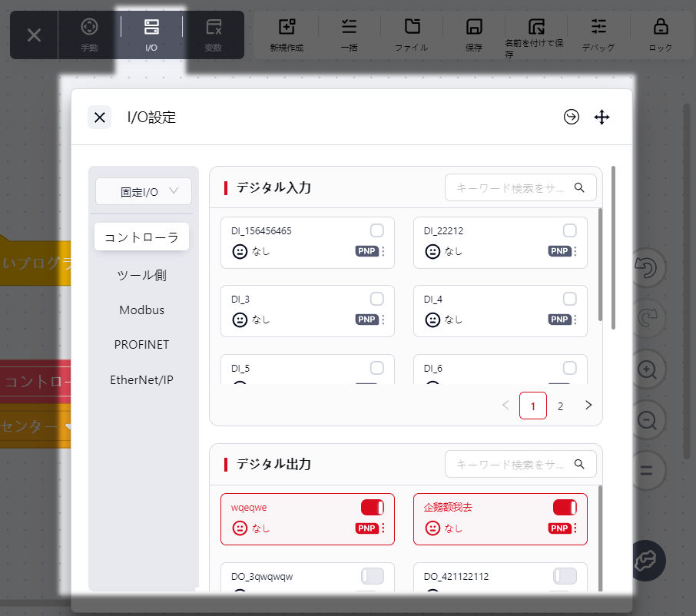Expand the 固定I/O dropdown

(x=144, y=191)
